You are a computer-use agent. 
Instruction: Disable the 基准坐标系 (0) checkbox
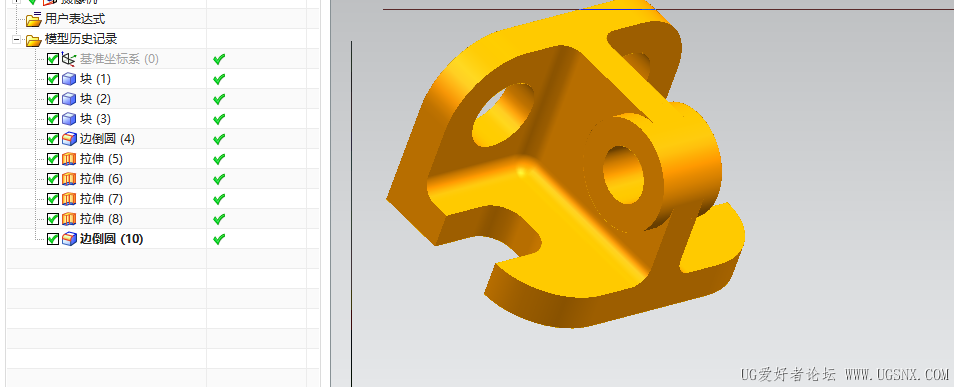click(x=53, y=59)
